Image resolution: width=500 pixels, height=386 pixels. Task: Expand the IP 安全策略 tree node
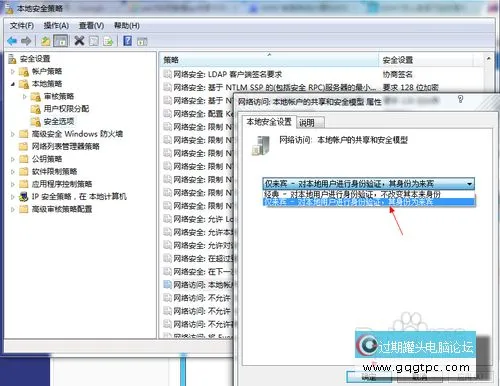[13, 197]
